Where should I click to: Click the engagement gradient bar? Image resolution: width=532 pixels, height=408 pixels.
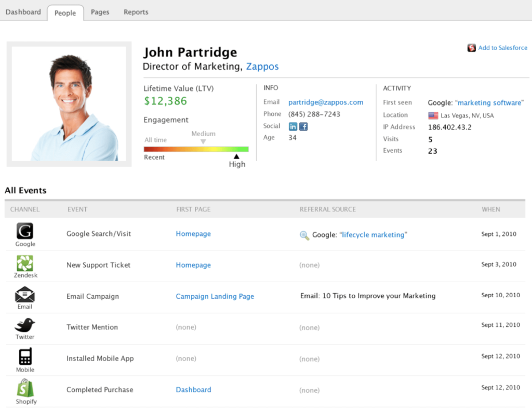[196, 149]
